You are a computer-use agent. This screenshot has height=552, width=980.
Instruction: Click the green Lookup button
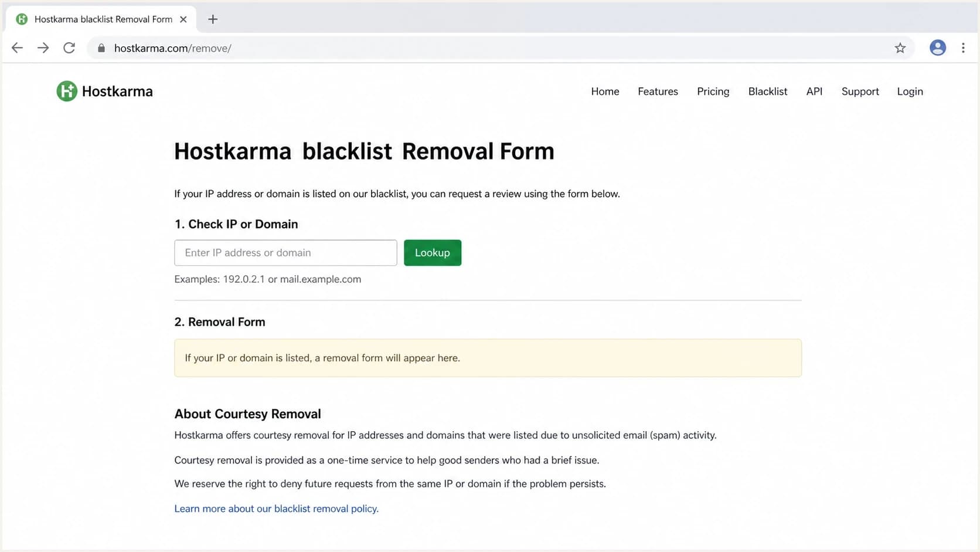point(433,253)
